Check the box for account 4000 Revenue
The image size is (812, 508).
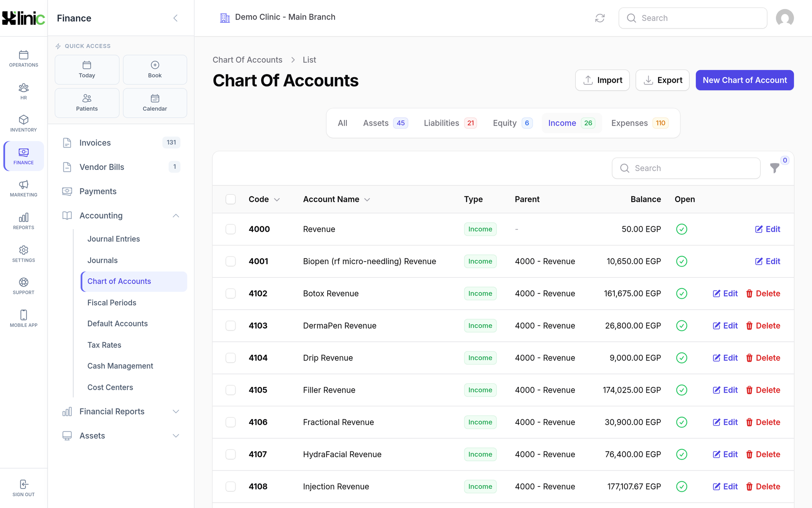[x=231, y=229]
